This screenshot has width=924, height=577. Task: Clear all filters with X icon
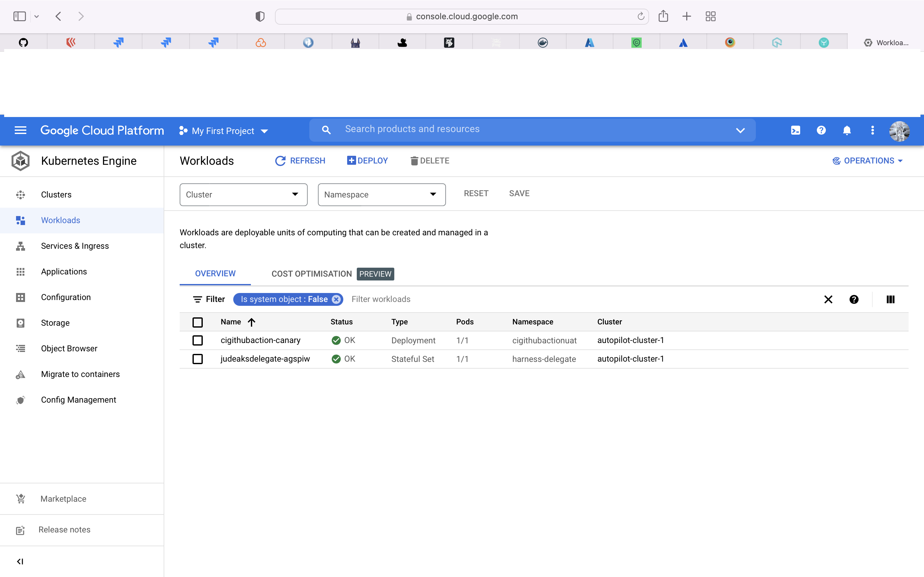tap(828, 300)
